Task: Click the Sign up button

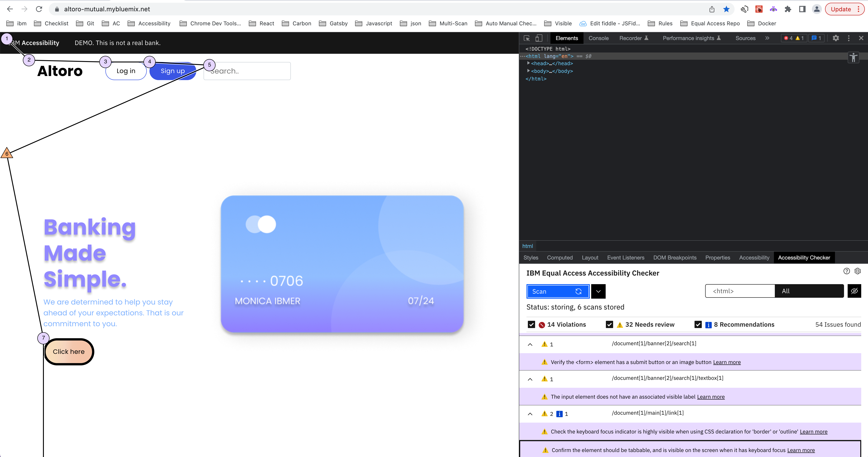Action: [173, 71]
